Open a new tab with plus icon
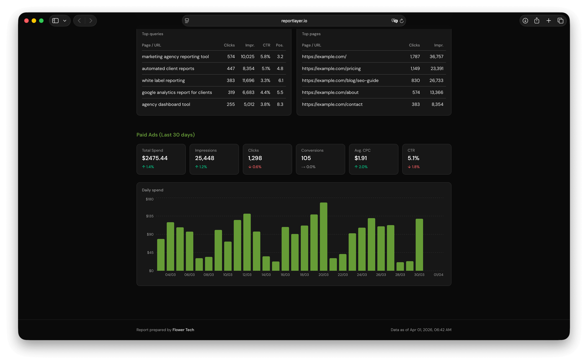 (x=548, y=21)
